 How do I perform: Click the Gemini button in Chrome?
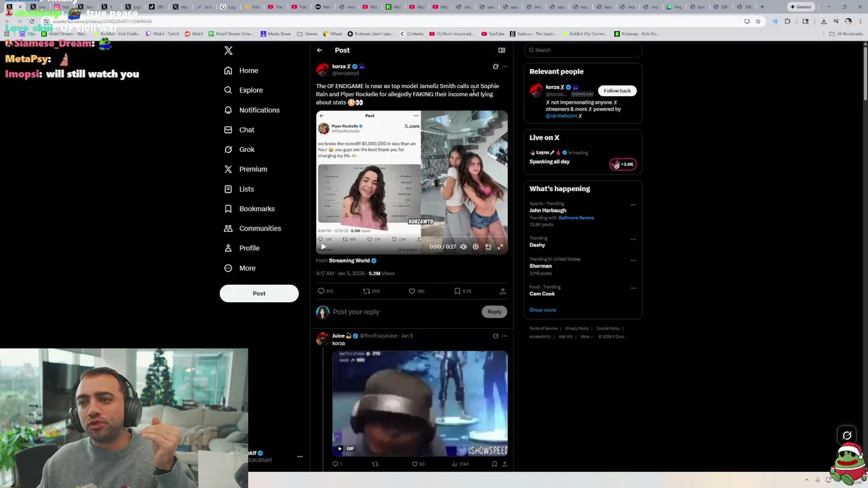pyautogui.click(x=800, y=7)
